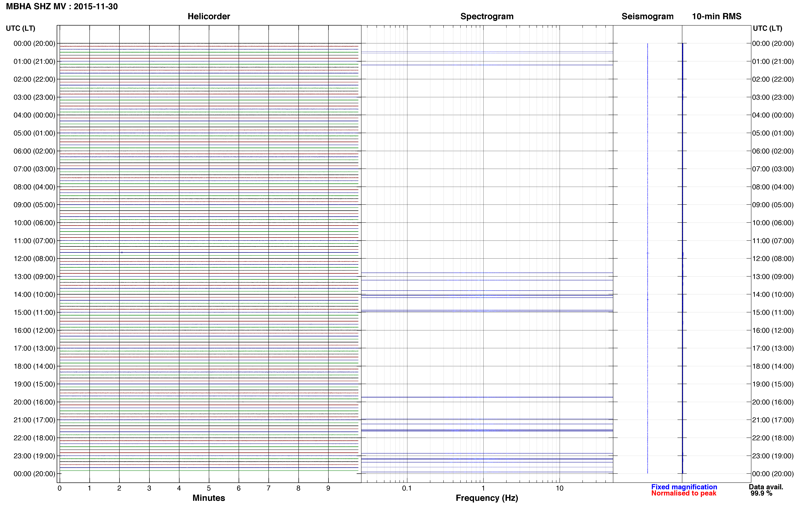Click '05:00 (01:00)' on the left time axis
The height and width of the screenshot is (508, 812).
(x=34, y=133)
